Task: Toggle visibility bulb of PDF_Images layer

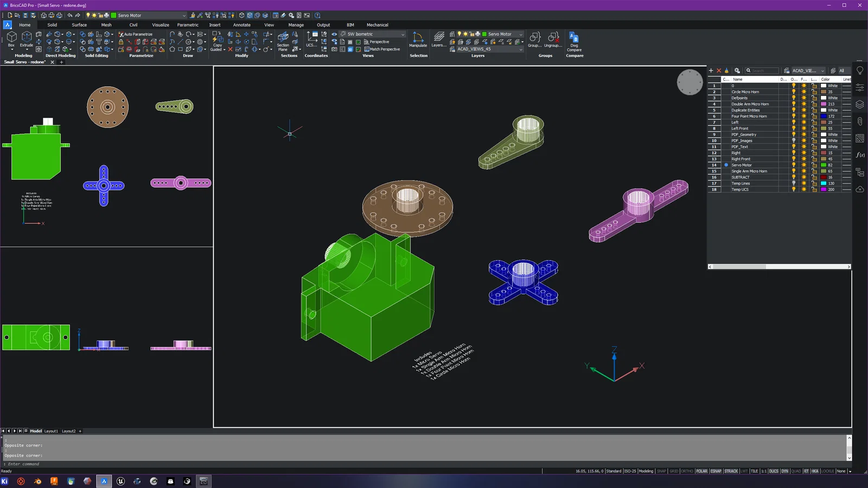Action: click(x=794, y=140)
